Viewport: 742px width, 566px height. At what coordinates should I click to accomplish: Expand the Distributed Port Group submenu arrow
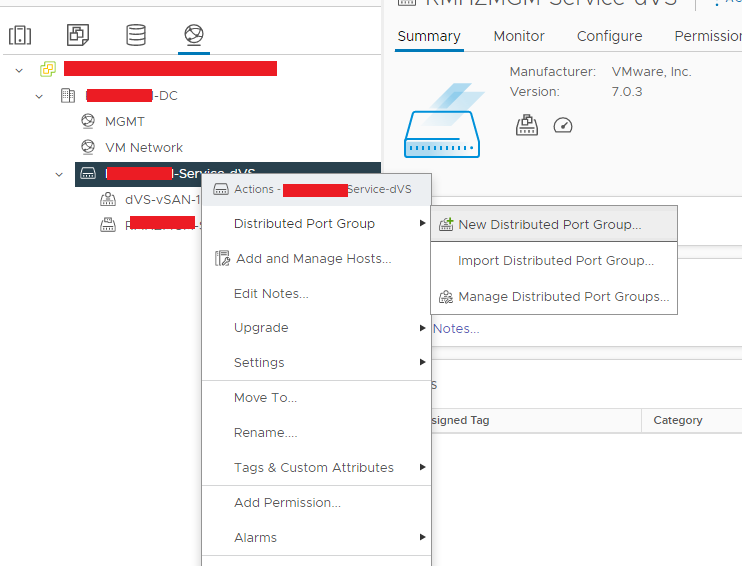point(422,223)
